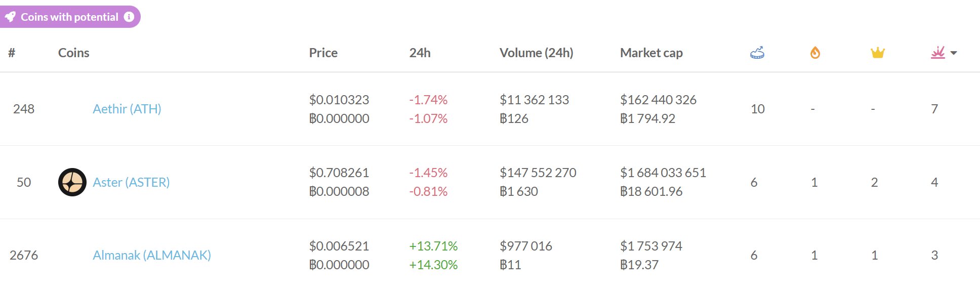
Task: Click the info icon beside Coins with potential
Action: coord(129,17)
